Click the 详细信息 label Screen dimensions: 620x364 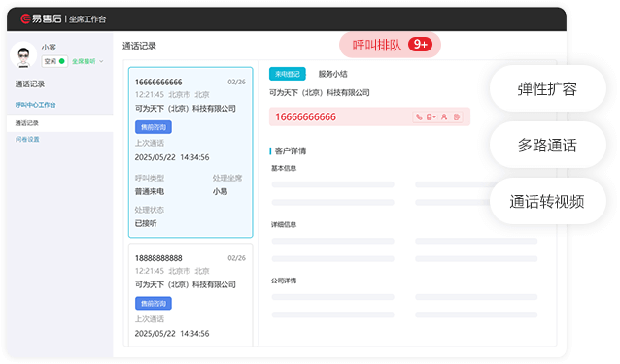284,224
